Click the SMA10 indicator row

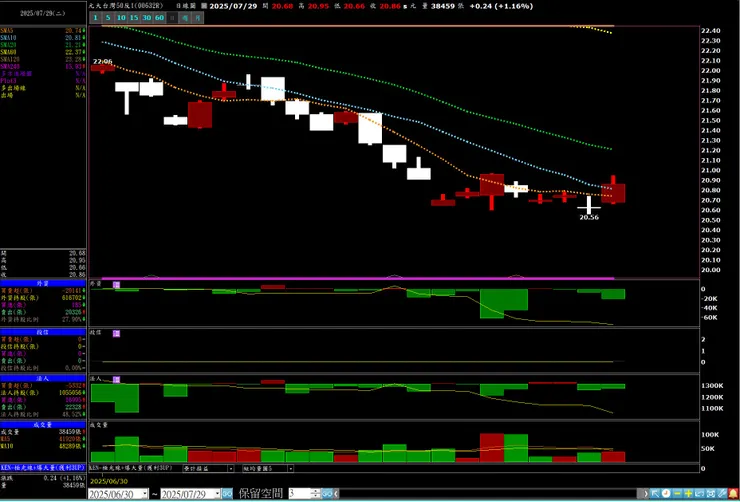pos(43,37)
